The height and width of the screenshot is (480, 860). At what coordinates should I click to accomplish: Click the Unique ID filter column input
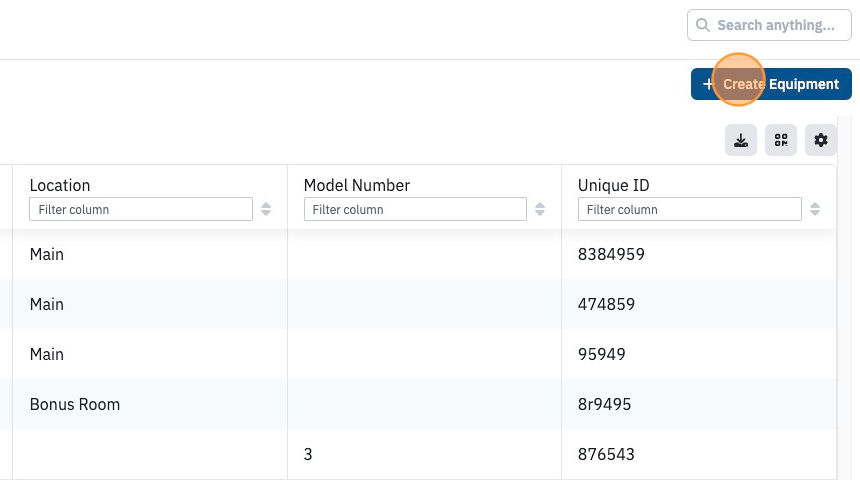(689, 209)
